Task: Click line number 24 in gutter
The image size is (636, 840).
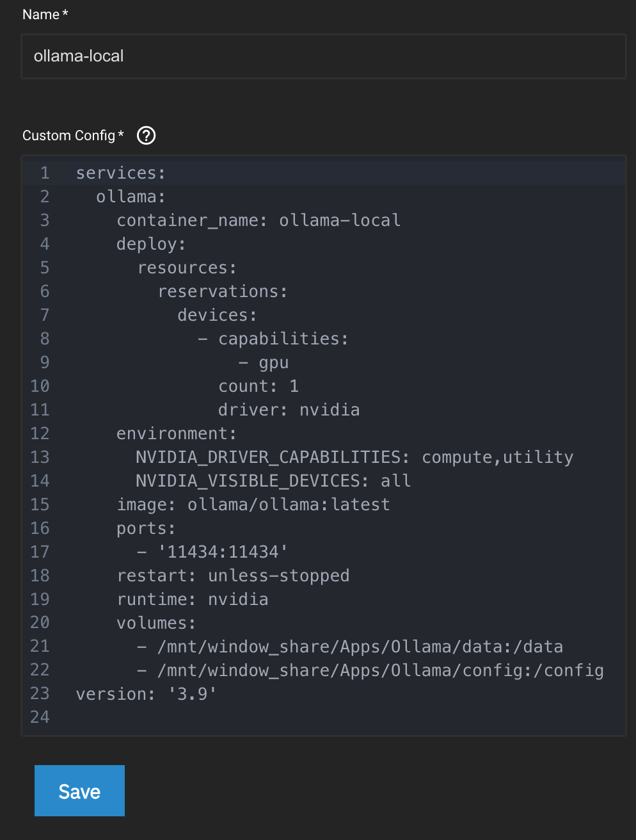Action: coord(40,717)
